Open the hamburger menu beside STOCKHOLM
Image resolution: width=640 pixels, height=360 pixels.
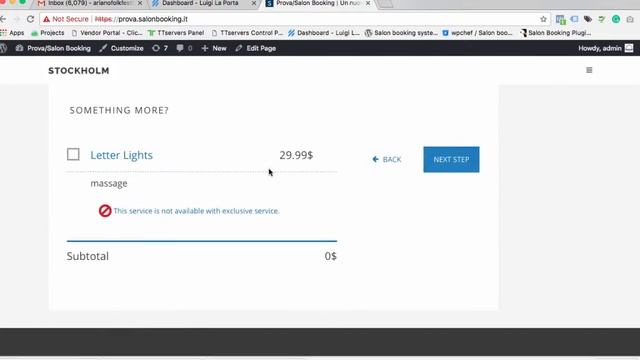[x=589, y=70]
